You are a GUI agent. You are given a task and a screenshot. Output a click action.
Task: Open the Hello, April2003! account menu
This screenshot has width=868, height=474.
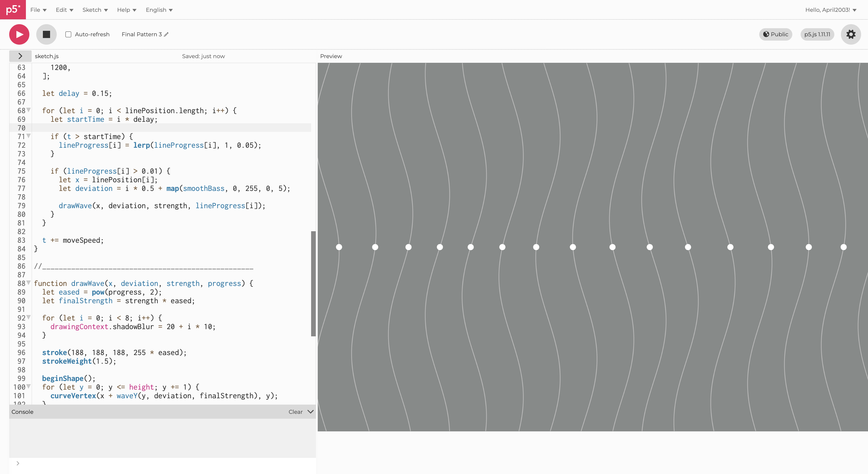(830, 10)
